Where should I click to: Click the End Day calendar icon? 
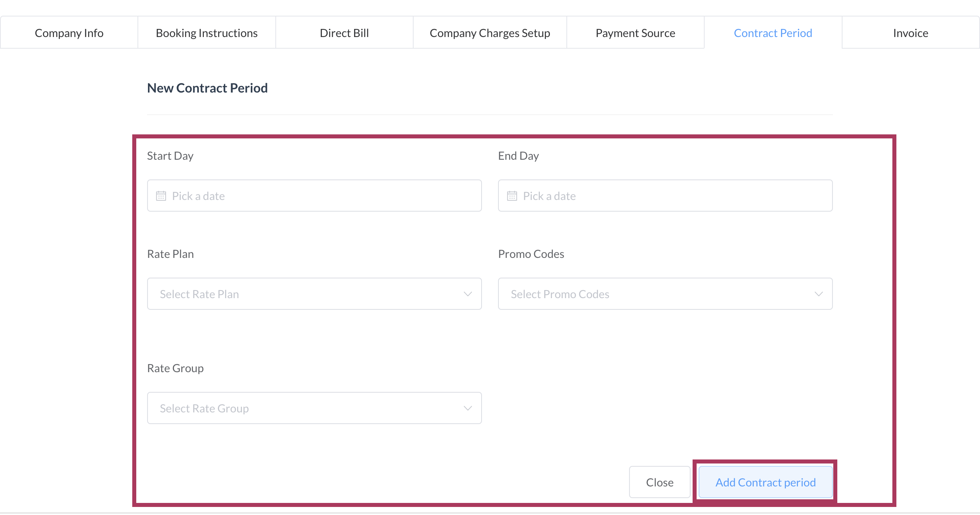click(x=512, y=196)
